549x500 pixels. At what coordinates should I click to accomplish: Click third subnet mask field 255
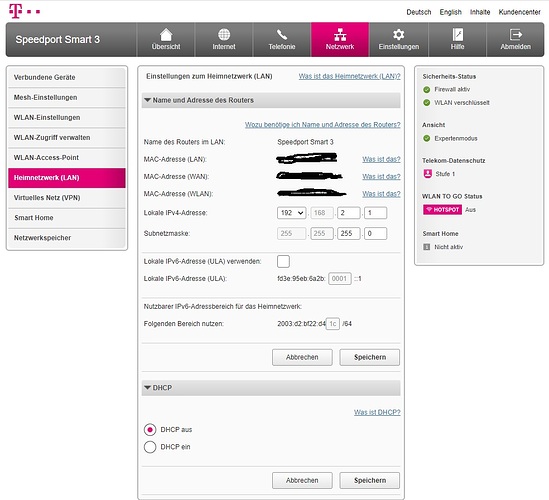(349, 234)
